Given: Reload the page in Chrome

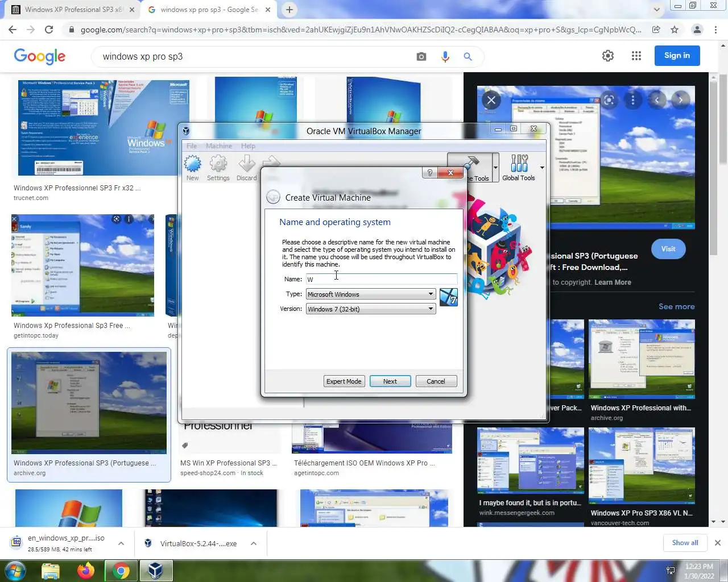Looking at the screenshot, I should pyautogui.click(x=49, y=30).
